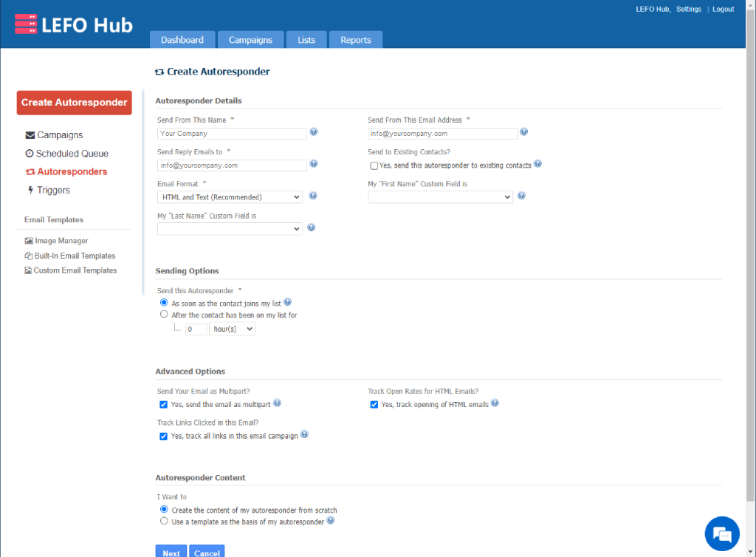Screen dimensions: 756x557
Task: Open Built-In Email Templates link
Action: click(x=75, y=256)
